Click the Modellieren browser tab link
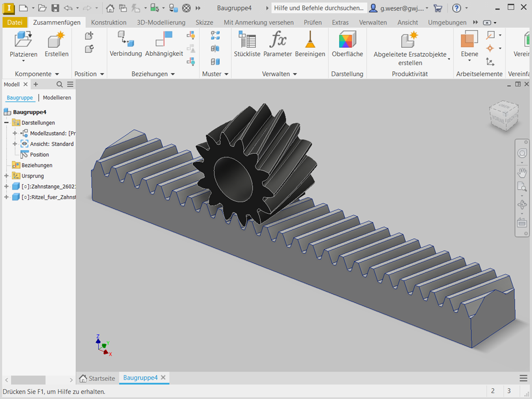532x399 pixels. point(57,98)
